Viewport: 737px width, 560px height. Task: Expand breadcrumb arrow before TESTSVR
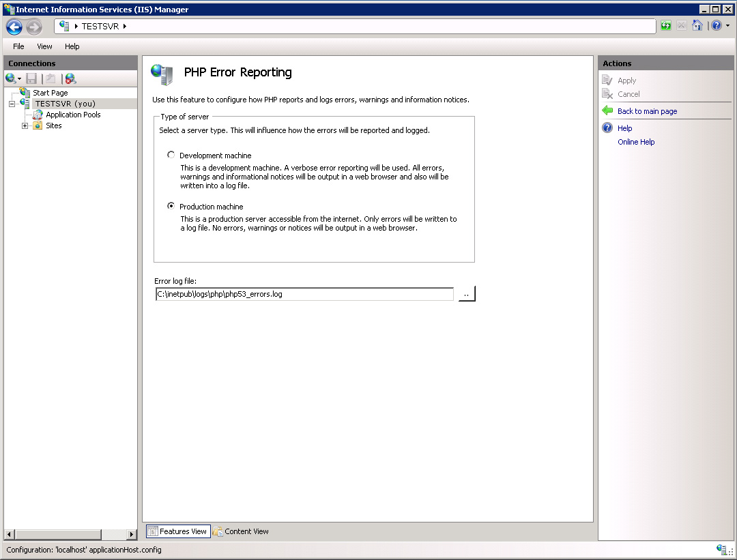76,27
